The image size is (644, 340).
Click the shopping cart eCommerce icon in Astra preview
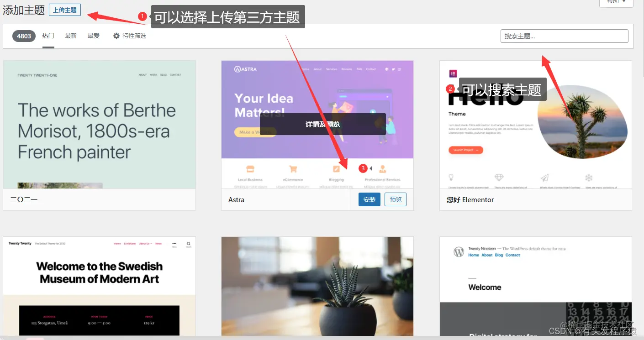(x=293, y=169)
